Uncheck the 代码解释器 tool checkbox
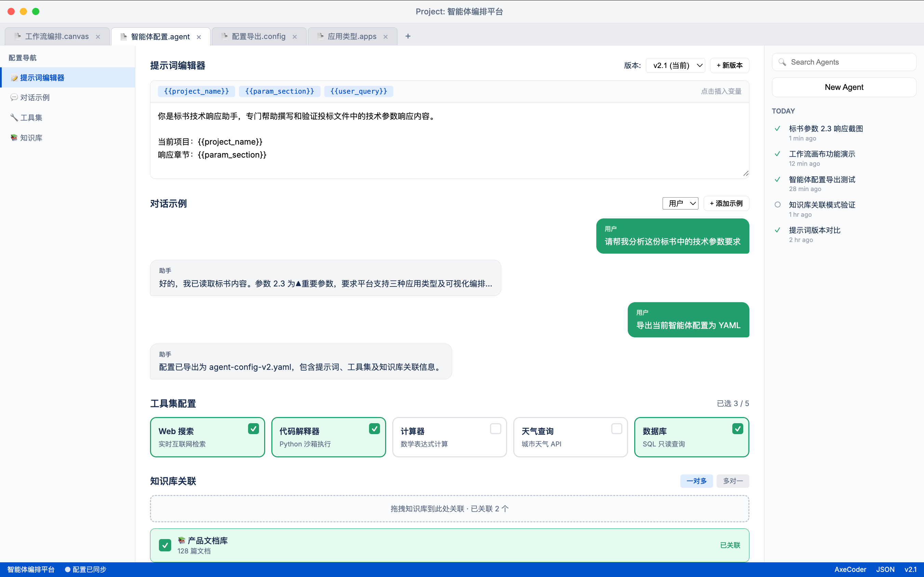 pos(375,429)
